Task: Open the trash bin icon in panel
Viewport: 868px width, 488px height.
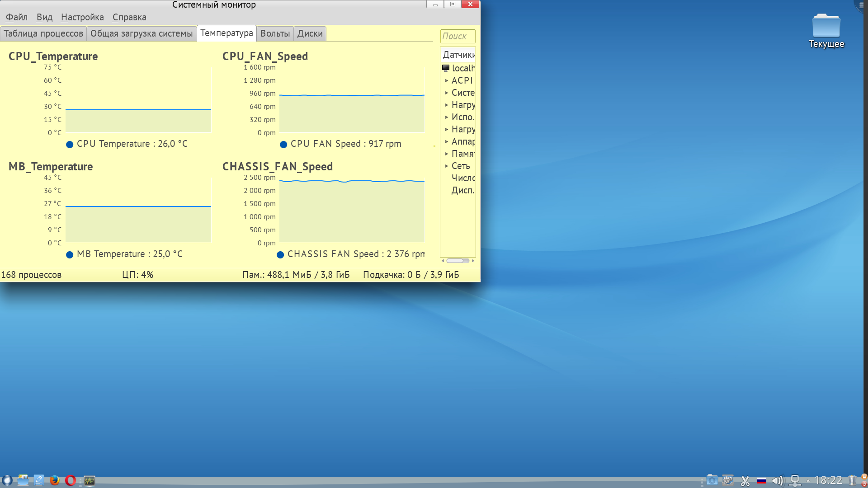Action: click(x=852, y=480)
